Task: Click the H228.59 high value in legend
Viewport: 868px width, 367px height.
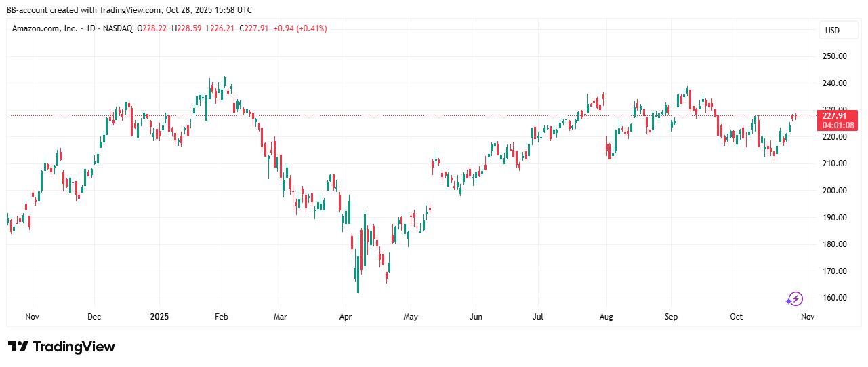Action: click(x=186, y=28)
